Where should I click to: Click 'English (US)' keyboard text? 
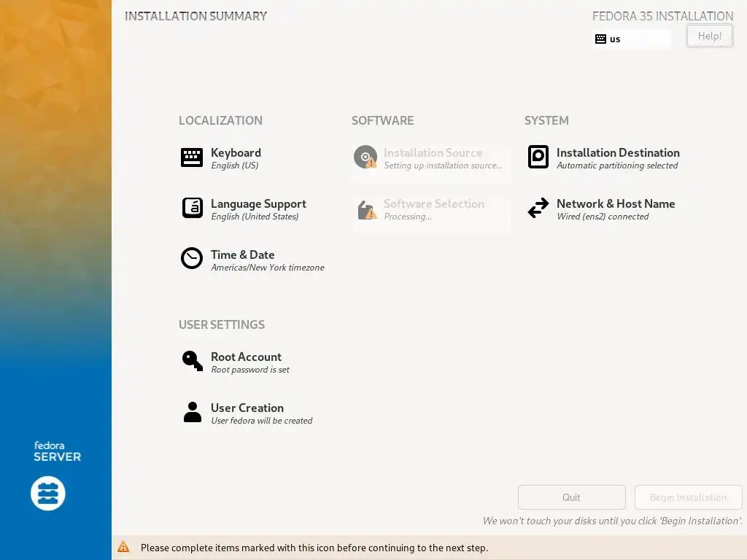[x=235, y=166]
